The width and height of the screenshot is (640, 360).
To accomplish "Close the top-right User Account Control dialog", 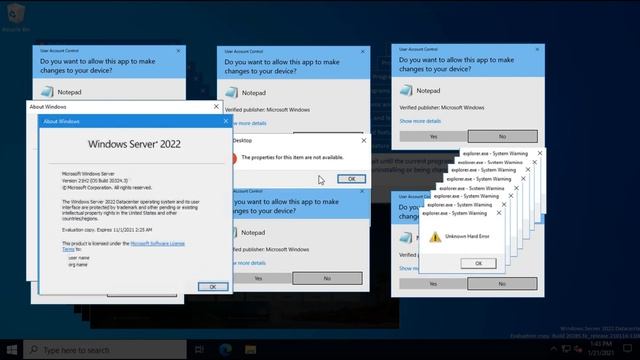I will pyautogui.click(x=537, y=49).
